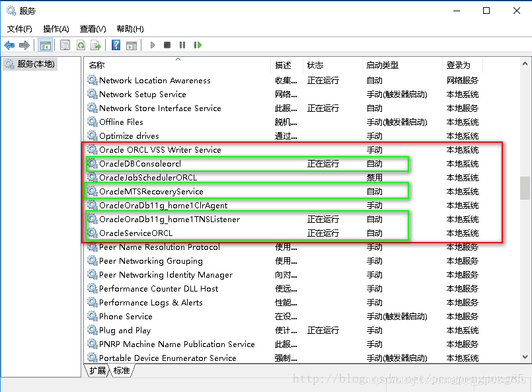Sort by the 描述 column header
The image size is (532, 392).
tap(287, 65)
